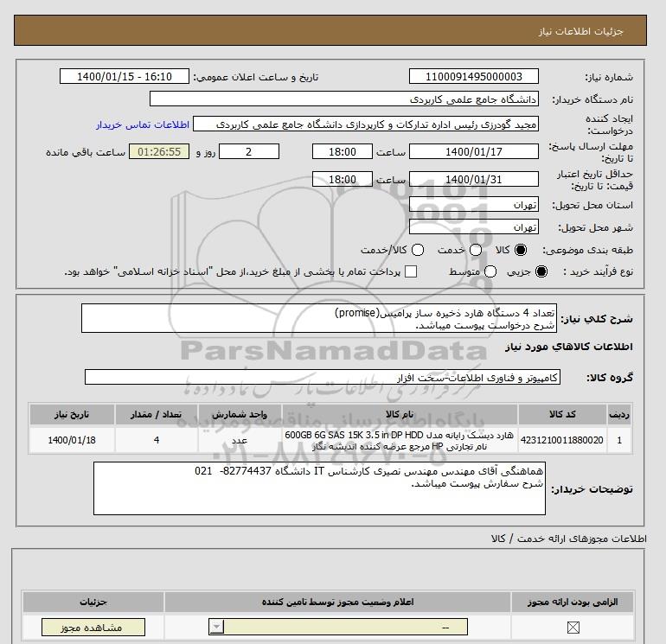The height and width of the screenshot is (644, 666).
Task: Click the تعداد / مقدار column header
Action: [x=157, y=414]
